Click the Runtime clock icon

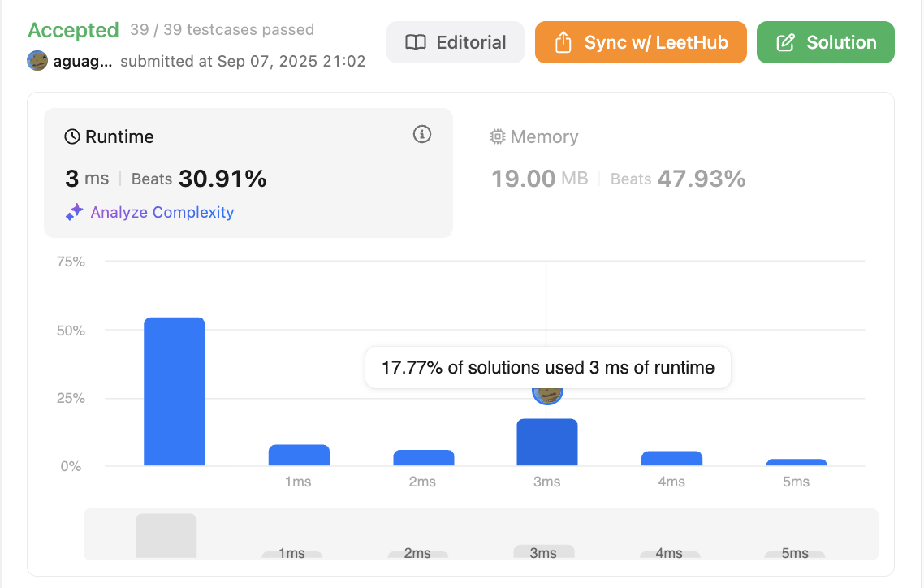pyautogui.click(x=72, y=136)
